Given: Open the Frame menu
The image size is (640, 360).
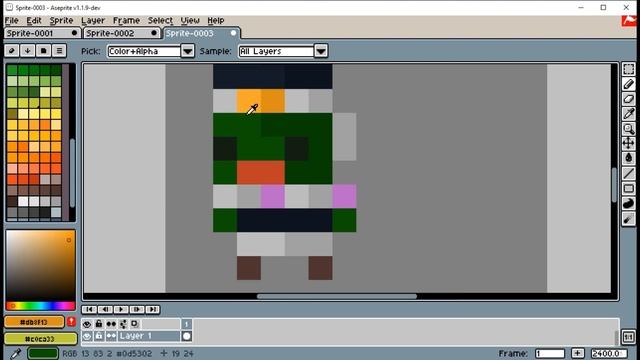Looking at the screenshot, I should coord(126,20).
